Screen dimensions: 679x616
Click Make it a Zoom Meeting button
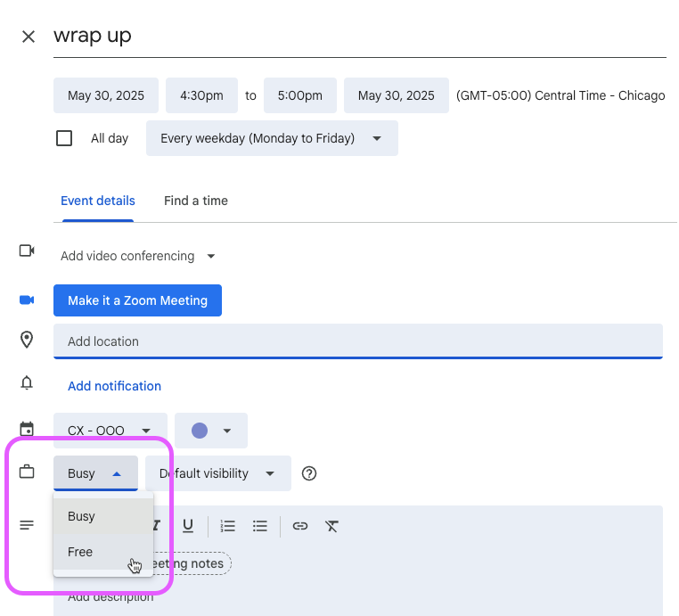tap(137, 300)
